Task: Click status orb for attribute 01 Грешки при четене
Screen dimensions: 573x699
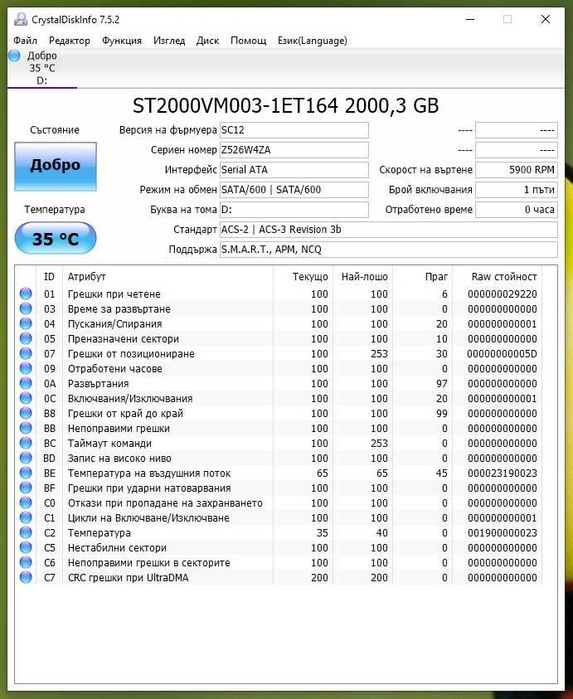Action: (26, 294)
